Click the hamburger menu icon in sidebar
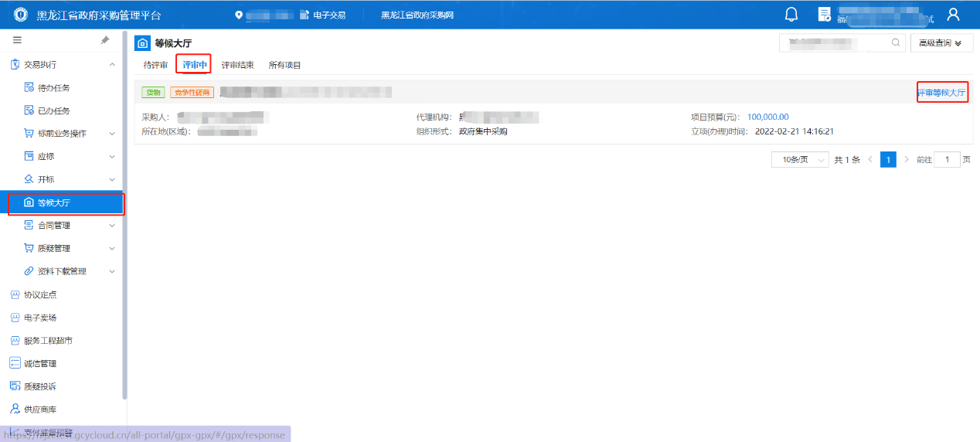980x442 pixels. [x=17, y=40]
